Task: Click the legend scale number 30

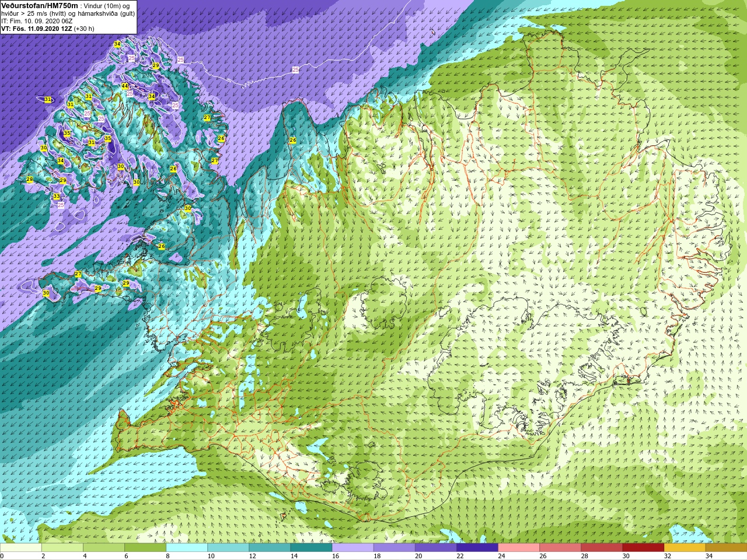Action: pos(625,556)
